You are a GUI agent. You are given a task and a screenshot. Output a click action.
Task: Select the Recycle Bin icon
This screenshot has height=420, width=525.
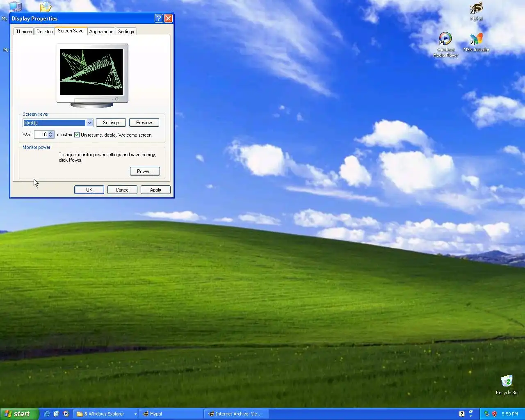point(507,385)
